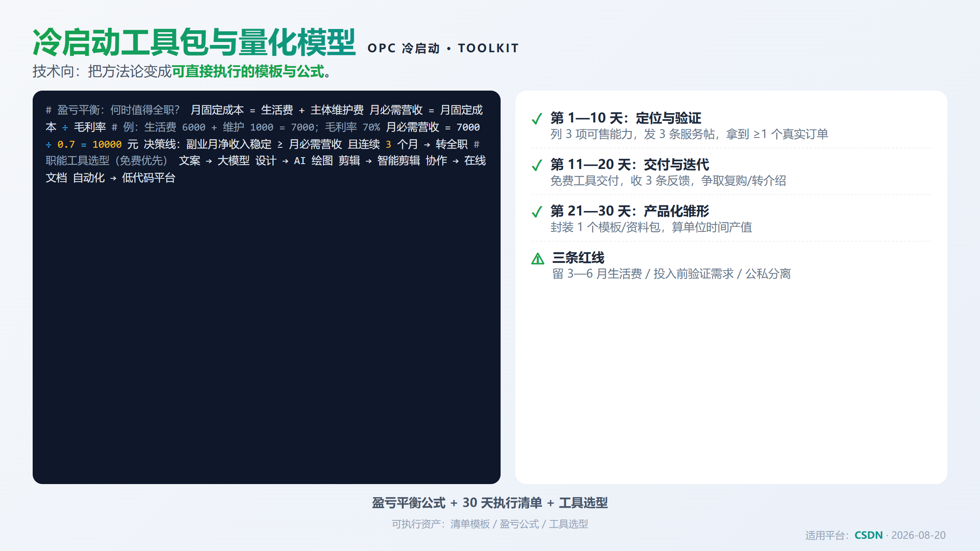This screenshot has width=980, height=551.
Task: Click the code text 月固定成本 = 生活费
Action: 242,110
